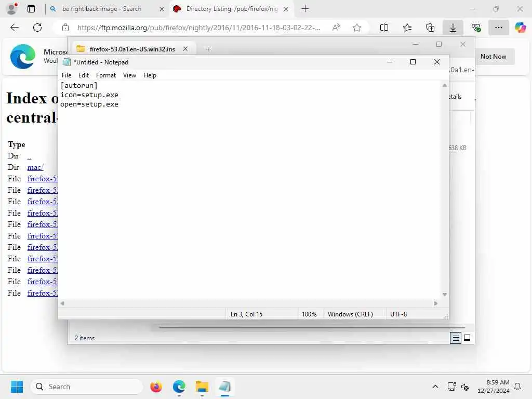Open the mac/ directory link
The image size is (532, 399).
click(35, 167)
